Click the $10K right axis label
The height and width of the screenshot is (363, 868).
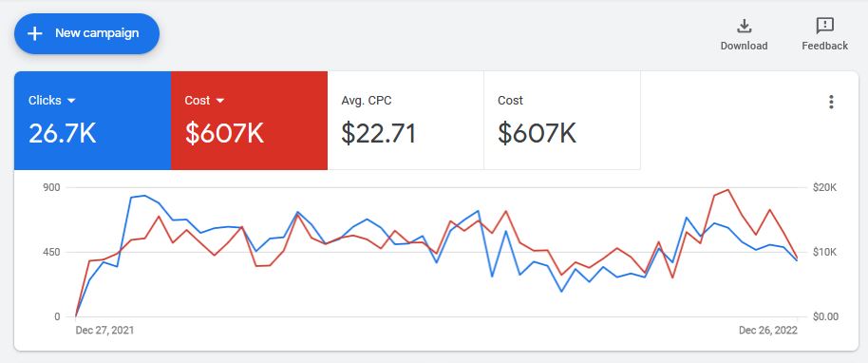tap(824, 252)
